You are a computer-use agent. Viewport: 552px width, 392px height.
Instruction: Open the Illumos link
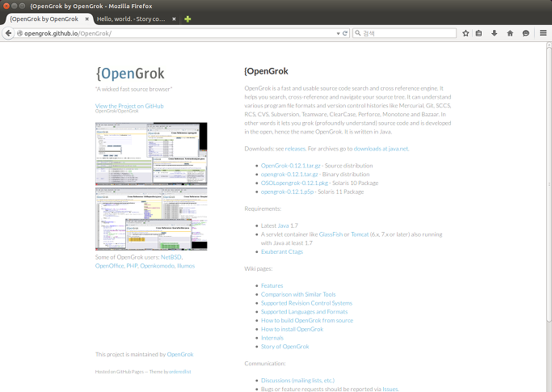click(x=186, y=266)
